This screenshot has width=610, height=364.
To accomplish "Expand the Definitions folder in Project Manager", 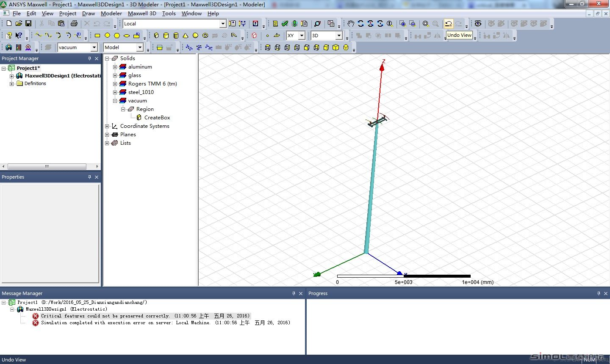I will pyautogui.click(x=12, y=84).
